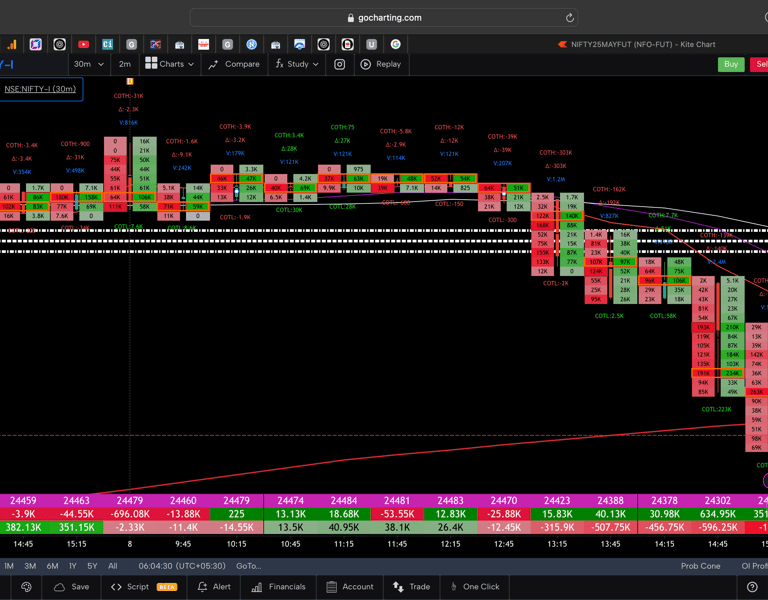
Task: Click the Script code brackets icon
Action: [116, 587]
